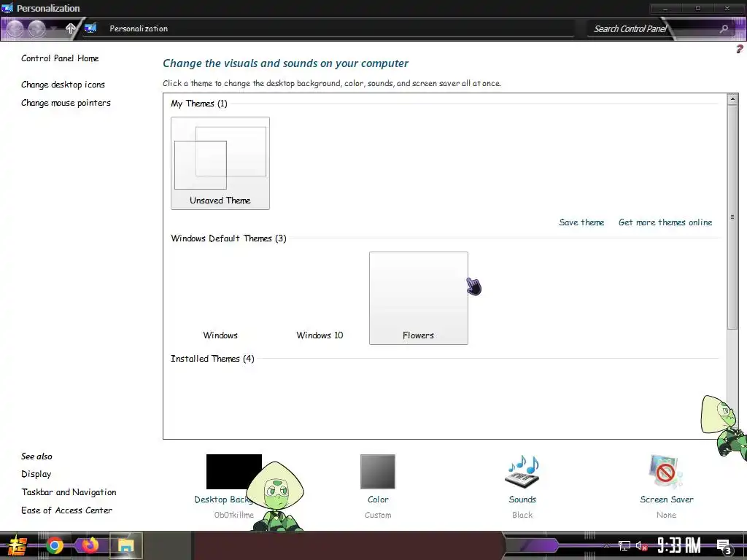Launch Google Chrome from the taskbar
The height and width of the screenshot is (560, 747).
pyautogui.click(x=54, y=545)
